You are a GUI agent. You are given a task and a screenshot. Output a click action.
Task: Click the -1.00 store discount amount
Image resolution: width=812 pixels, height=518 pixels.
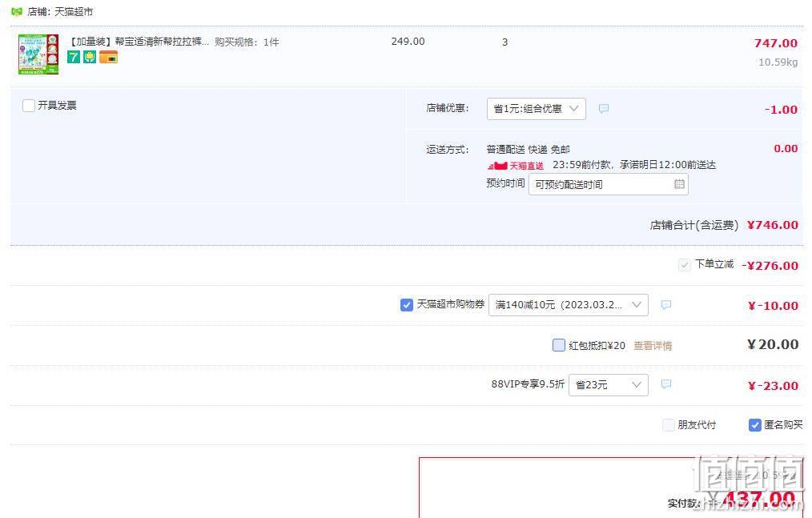click(781, 110)
